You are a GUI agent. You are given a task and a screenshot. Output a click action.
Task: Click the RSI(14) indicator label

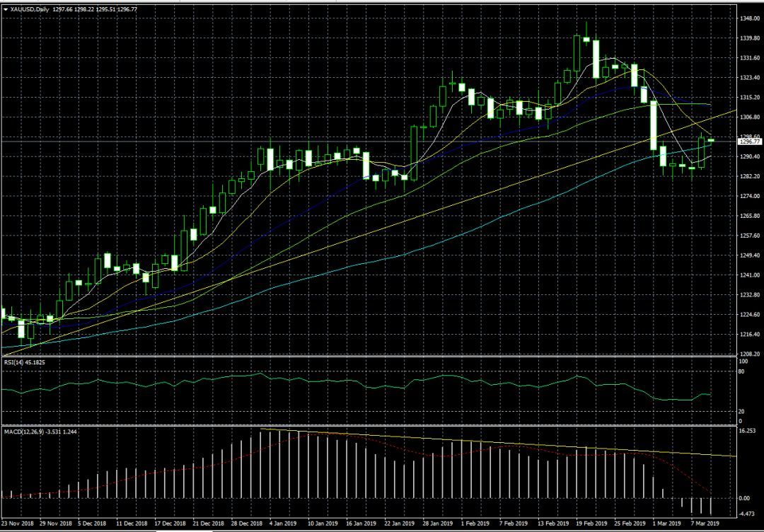pyautogui.click(x=22, y=362)
